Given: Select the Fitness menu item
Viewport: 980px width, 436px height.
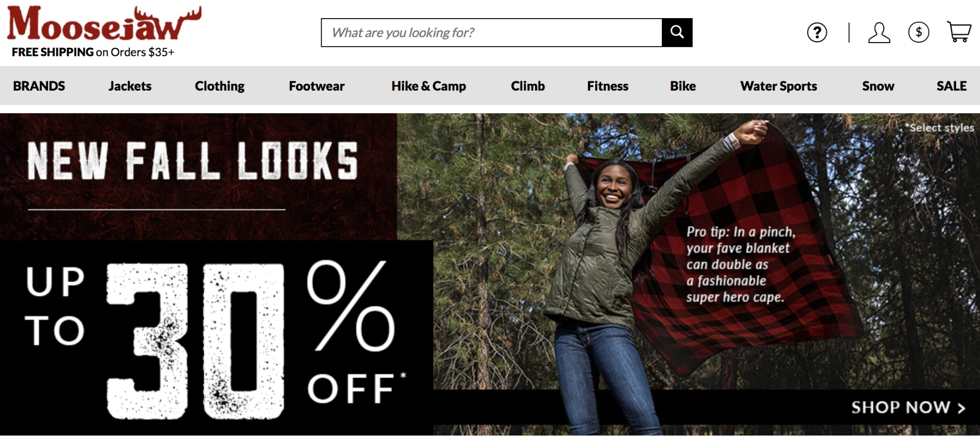Looking at the screenshot, I should coord(607,86).
